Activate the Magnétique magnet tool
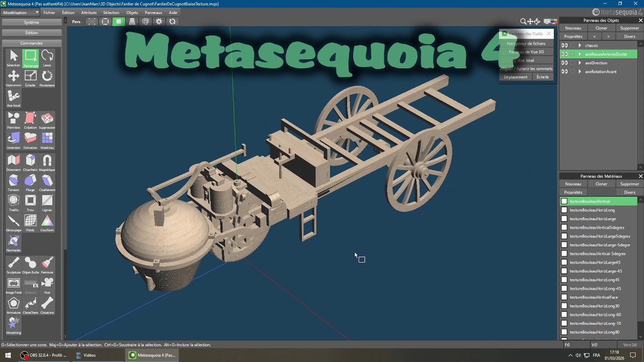644x362 pixels. (47, 163)
